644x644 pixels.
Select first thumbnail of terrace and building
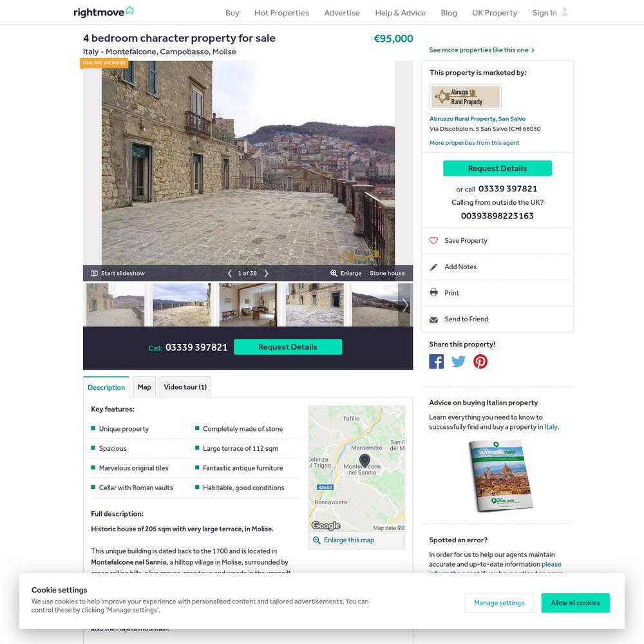[x=115, y=305]
